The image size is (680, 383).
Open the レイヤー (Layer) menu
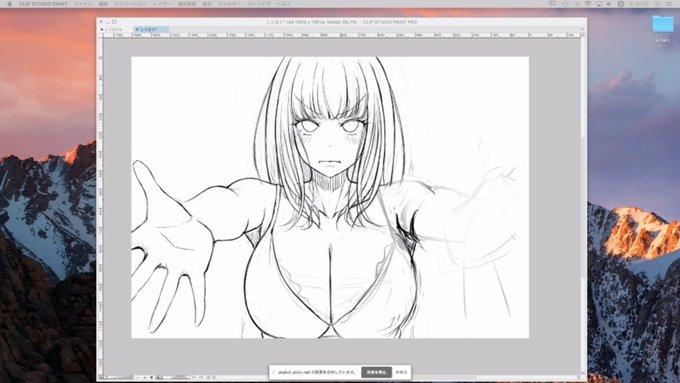coord(162,3)
